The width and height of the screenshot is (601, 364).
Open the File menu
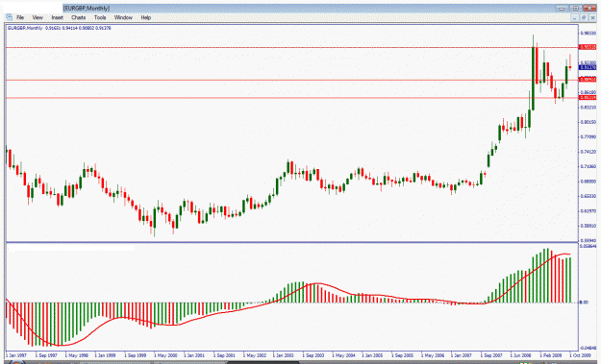20,17
